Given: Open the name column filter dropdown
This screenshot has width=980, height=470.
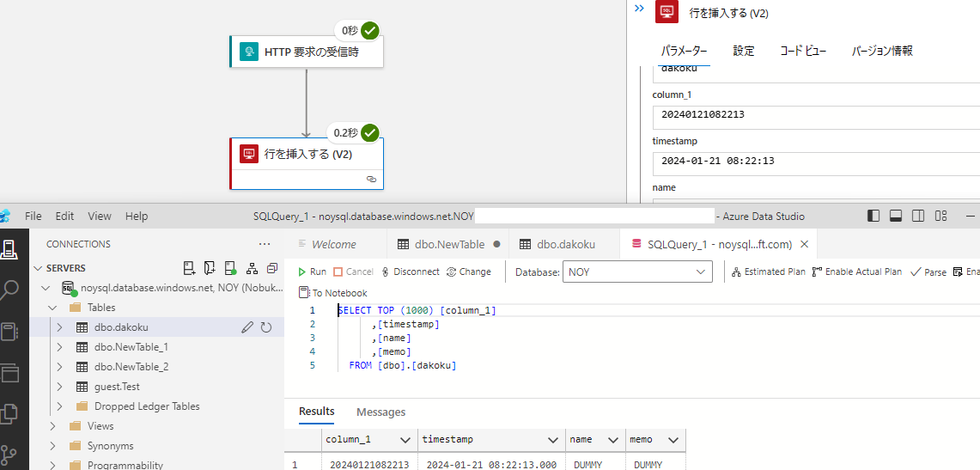Looking at the screenshot, I should (x=613, y=440).
